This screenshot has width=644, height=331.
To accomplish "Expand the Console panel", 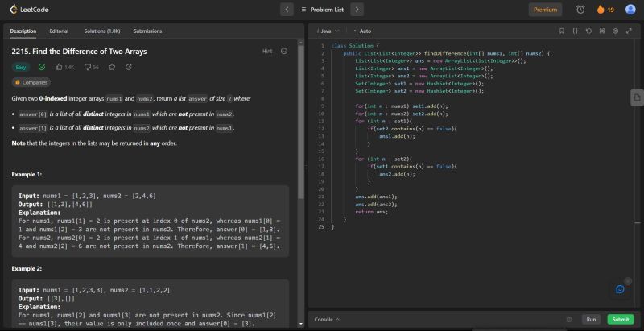I will tap(327, 319).
